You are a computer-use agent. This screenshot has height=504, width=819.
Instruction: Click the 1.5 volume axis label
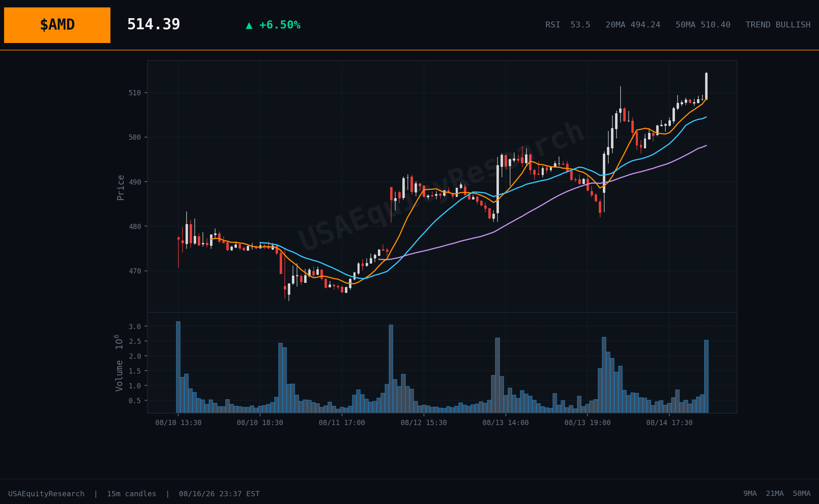pos(135,371)
